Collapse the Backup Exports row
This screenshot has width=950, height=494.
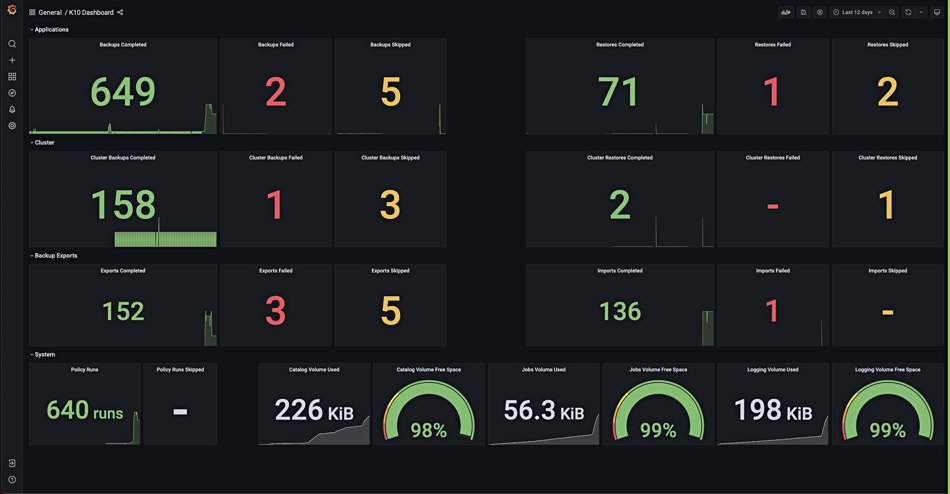pos(53,255)
